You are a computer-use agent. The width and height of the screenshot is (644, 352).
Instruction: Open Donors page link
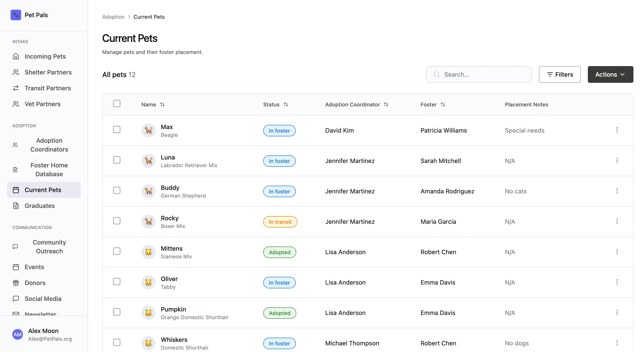coord(44,283)
